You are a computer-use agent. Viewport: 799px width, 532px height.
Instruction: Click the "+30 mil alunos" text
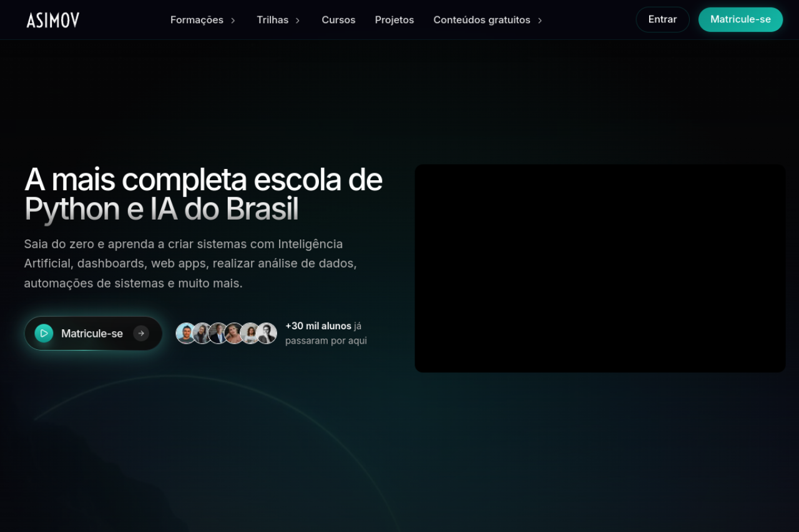tap(318, 326)
